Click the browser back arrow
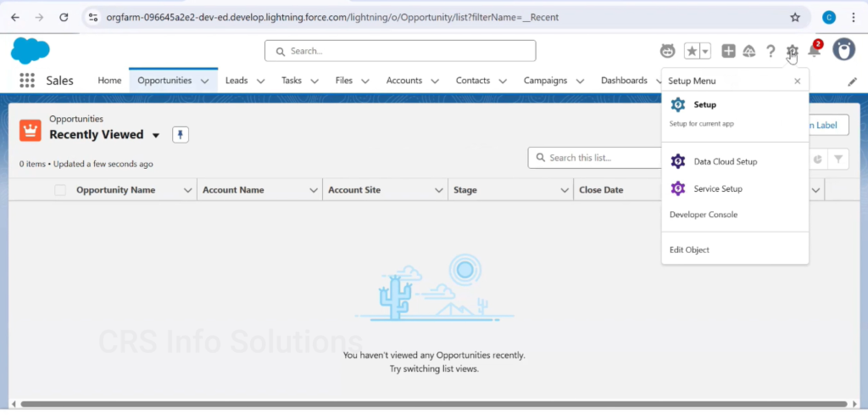This screenshot has height=415, width=868. pos(15,17)
